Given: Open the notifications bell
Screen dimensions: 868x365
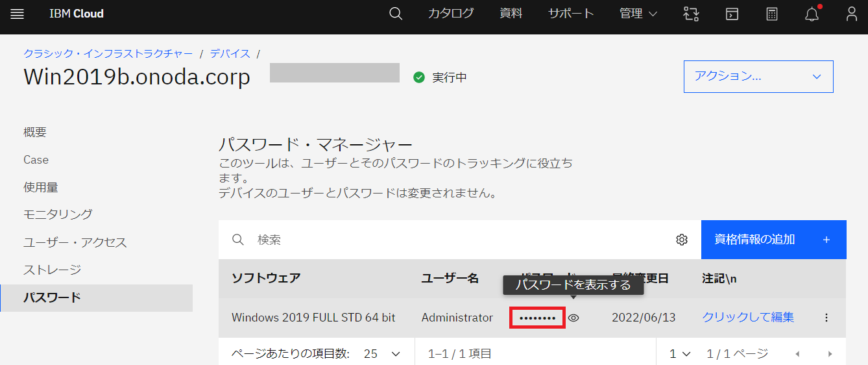Looking at the screenshot, I should pos(812,14).
